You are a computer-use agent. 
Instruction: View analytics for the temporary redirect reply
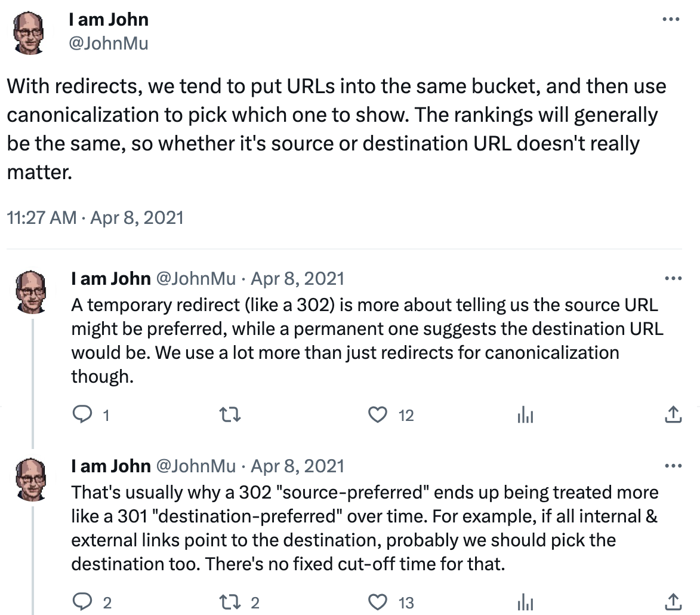click(x=525, y=415)
